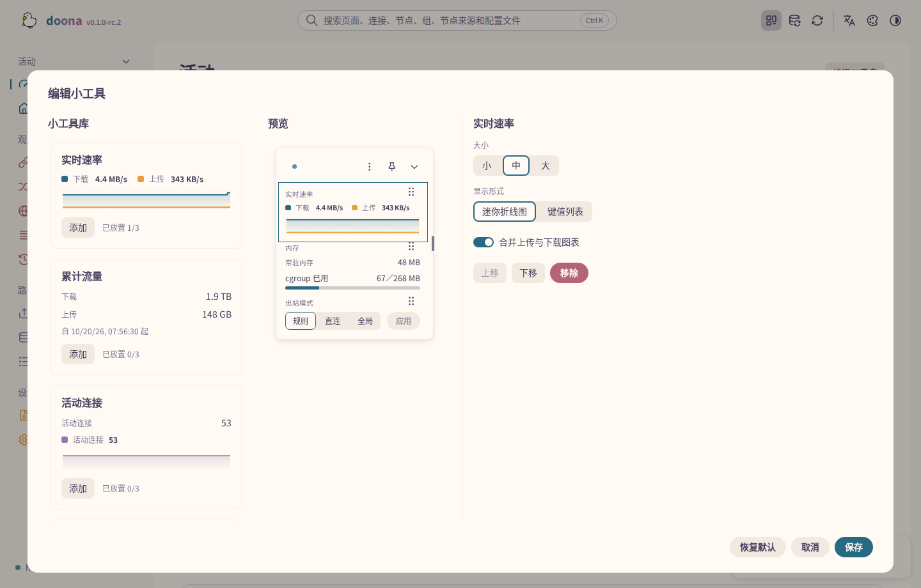Select size option 大
Image resolution: width=921 pixels, height=588 pixels.
point(545,166)
